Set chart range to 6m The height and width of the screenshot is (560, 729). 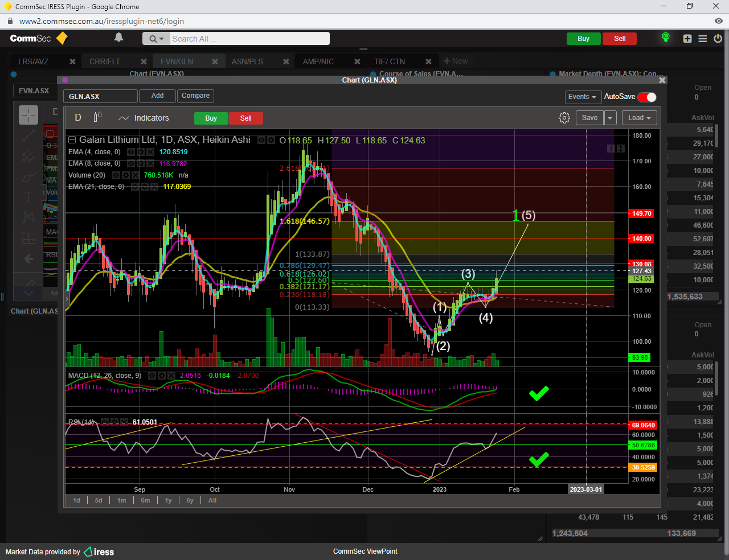pyautogui.click(x=145, y=501)
